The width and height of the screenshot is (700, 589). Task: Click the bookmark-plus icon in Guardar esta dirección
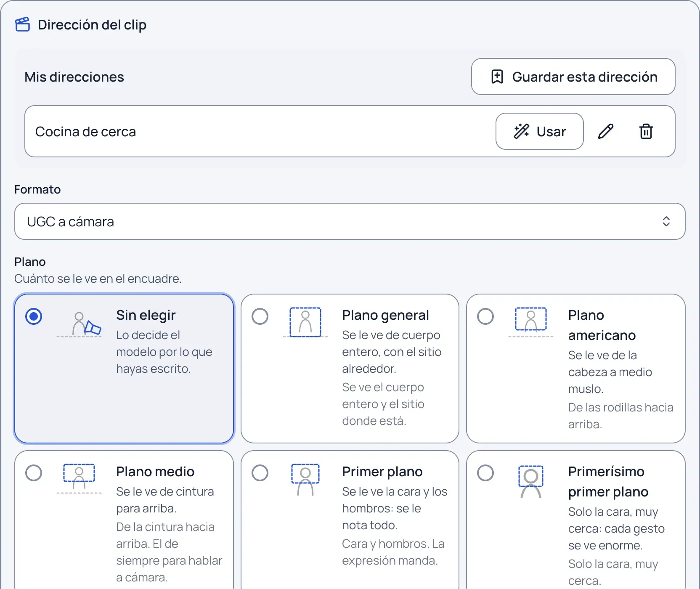[x=497, y=77]
